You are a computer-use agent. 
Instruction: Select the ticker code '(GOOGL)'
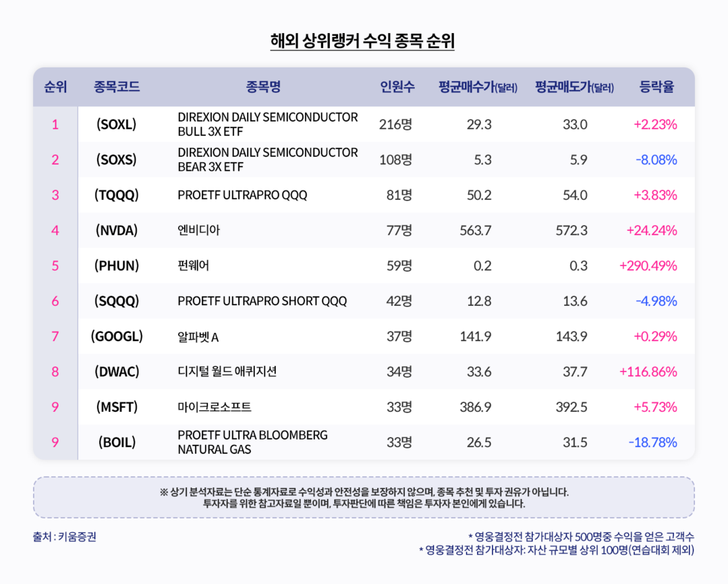point(117,336)
